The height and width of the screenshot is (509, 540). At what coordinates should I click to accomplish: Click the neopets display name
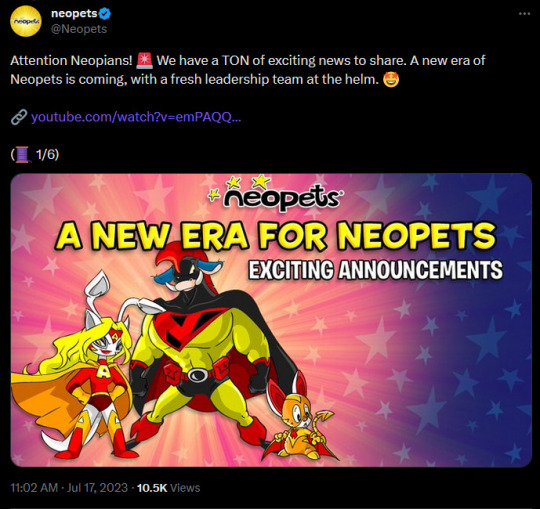click(74, 13)
